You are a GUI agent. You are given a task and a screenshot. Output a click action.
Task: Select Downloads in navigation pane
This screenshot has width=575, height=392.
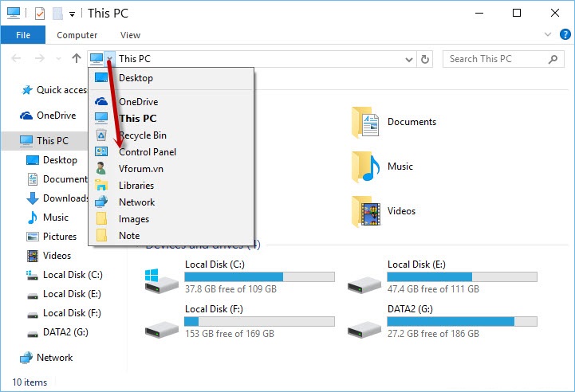point(57,198)
